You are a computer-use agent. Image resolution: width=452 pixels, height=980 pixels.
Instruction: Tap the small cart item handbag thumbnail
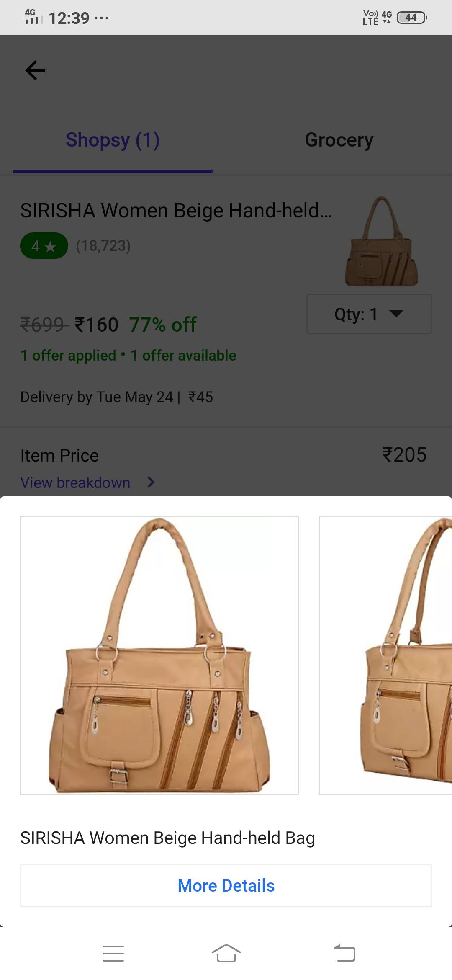click(x=382, y=242)
